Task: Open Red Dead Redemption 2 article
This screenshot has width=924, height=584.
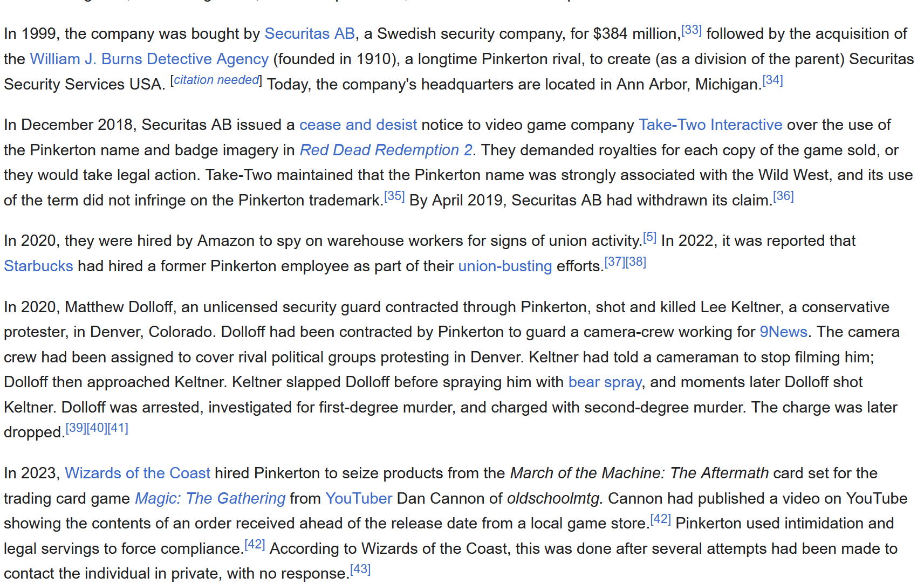Action: tap(386, 150)
